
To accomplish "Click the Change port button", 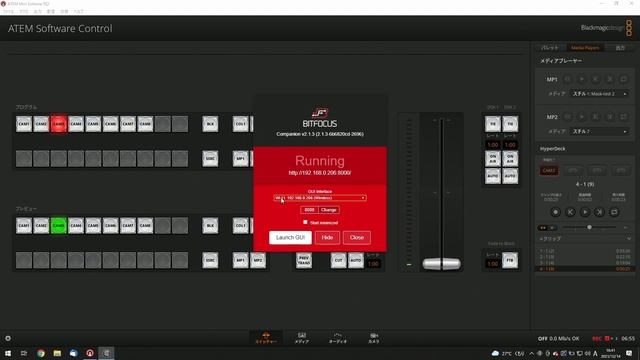I will click(x=329, y=210).
